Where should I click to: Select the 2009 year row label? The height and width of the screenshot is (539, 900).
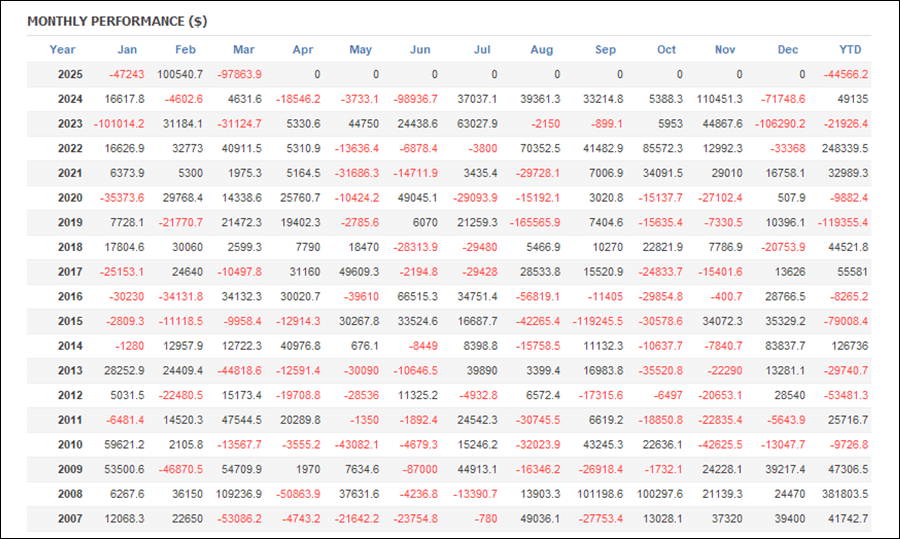click(70, 470)
